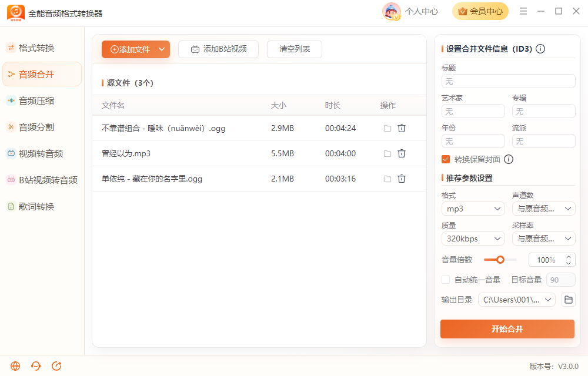Click the ID3 info icon next to 设置合并文件信息
The width and height of the screenshot is (588, 376).
tap(540, 49)
